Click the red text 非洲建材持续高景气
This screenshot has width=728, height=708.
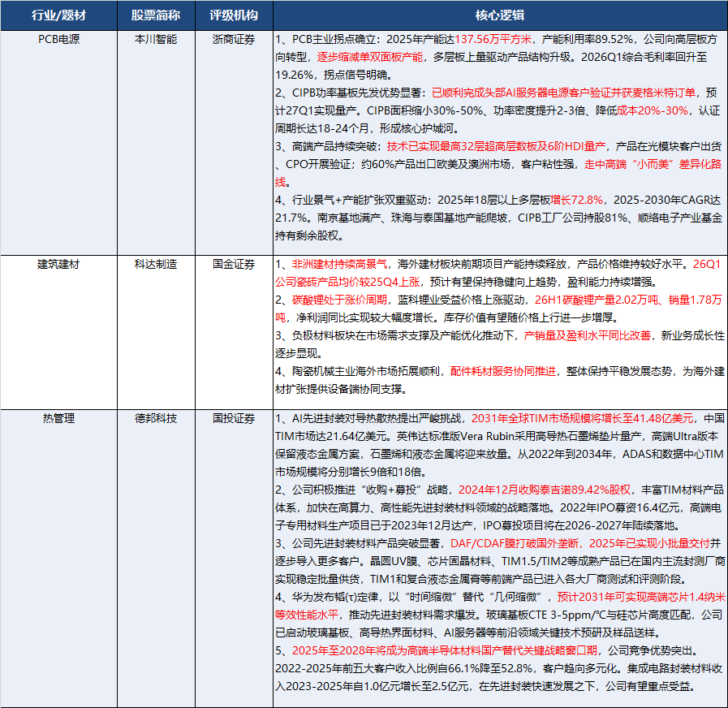point(339,265)
